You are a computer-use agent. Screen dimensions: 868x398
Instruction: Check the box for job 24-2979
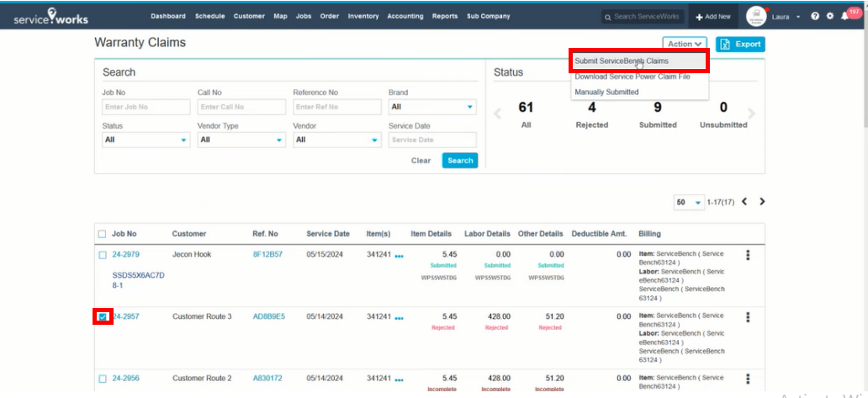(103, 255)
